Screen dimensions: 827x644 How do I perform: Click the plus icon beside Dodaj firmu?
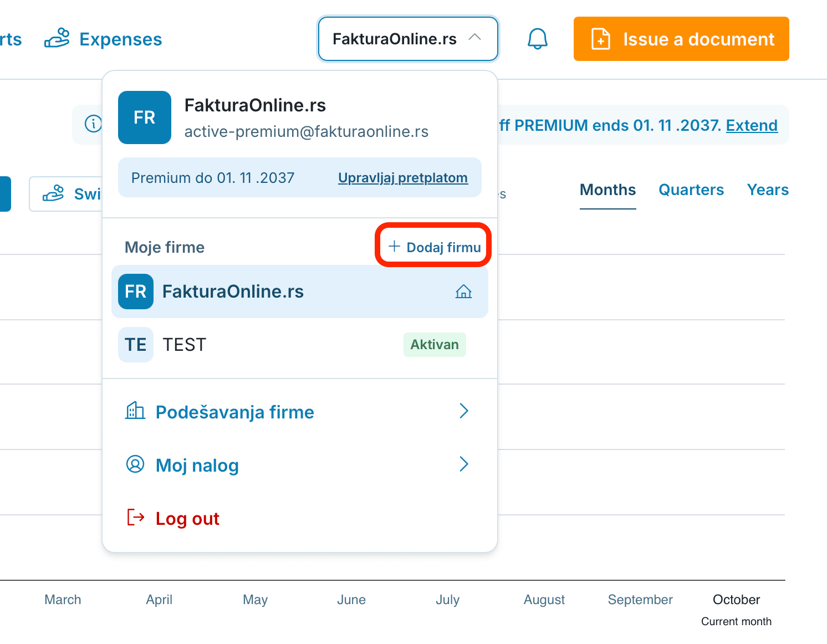point(394,246)
